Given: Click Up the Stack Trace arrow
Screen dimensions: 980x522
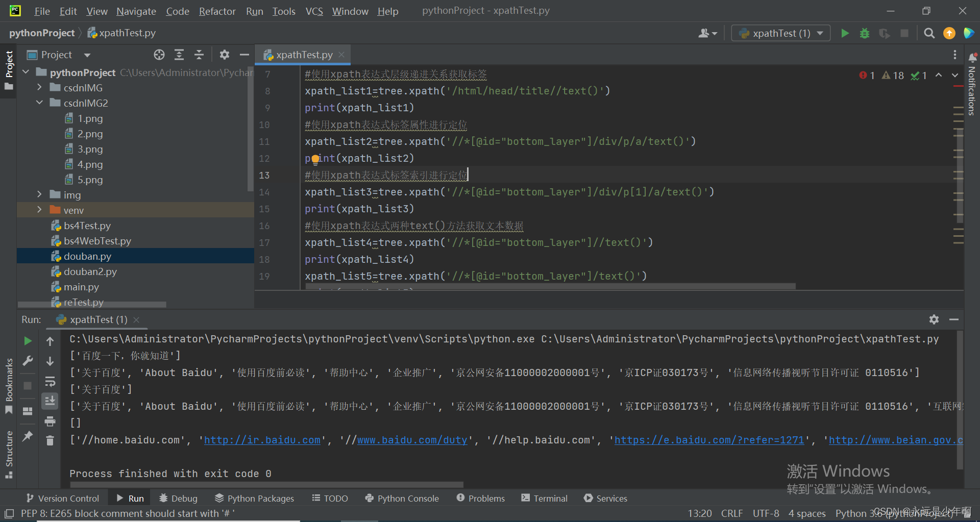Looking at the screenshot, I should click(x=50, y=341).
